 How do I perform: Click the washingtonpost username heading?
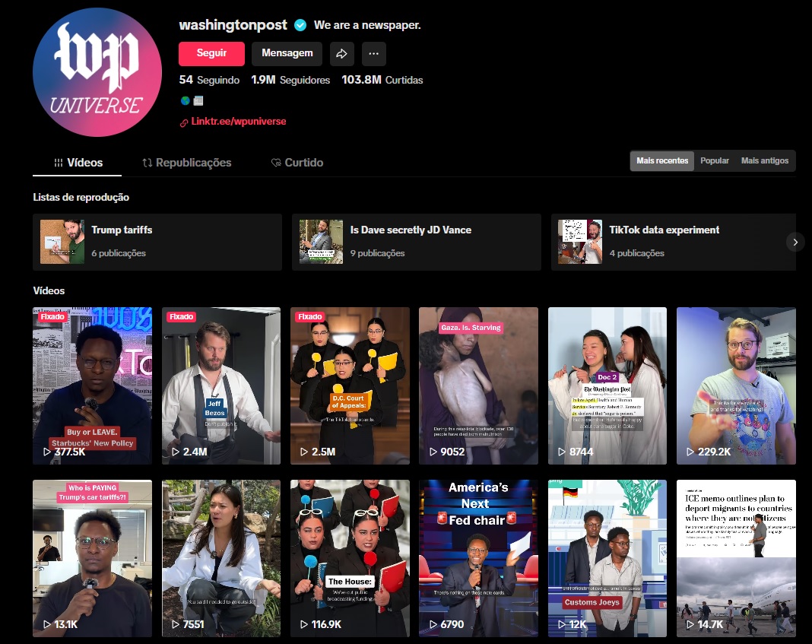pyautogui.click(x=233, y=25)
